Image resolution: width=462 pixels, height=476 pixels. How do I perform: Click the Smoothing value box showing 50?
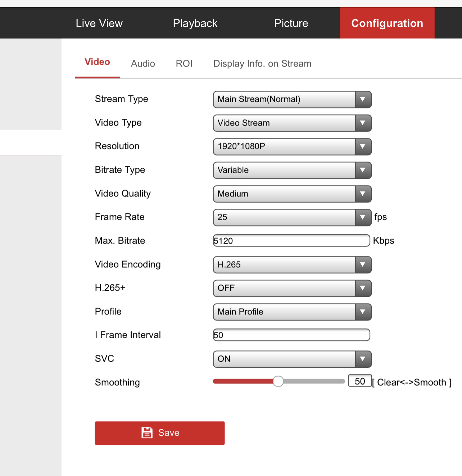pos(359,381)
